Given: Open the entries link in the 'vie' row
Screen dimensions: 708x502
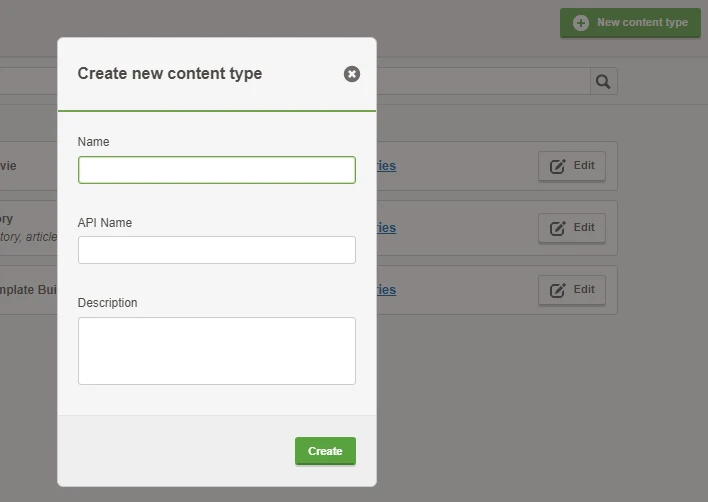Looking at the screenshot, I should click(x=387, y=166).
